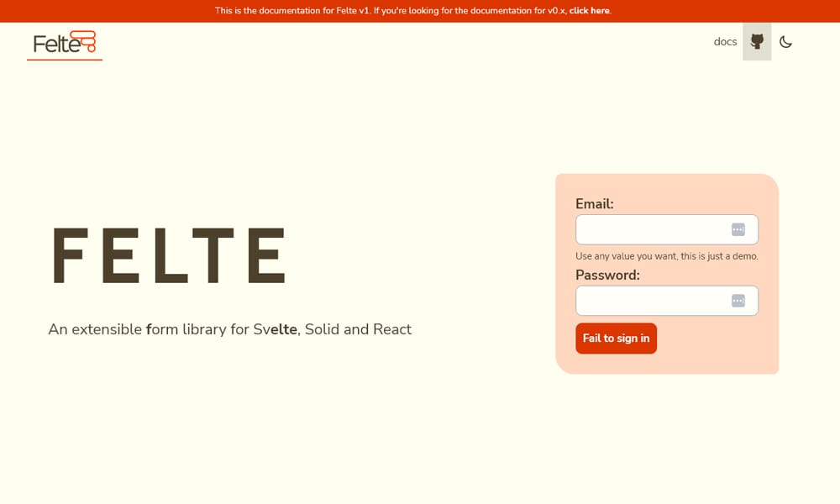Viewport: 840px width, 504px height.
Task: Open the Felte logo home link
Action: tap(65, 43)
